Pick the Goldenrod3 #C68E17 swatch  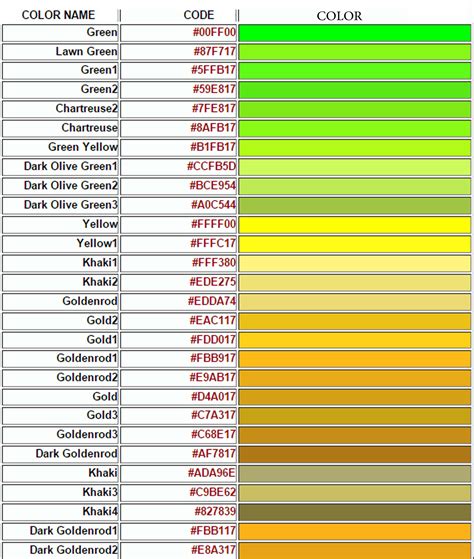tap(355, 435)
